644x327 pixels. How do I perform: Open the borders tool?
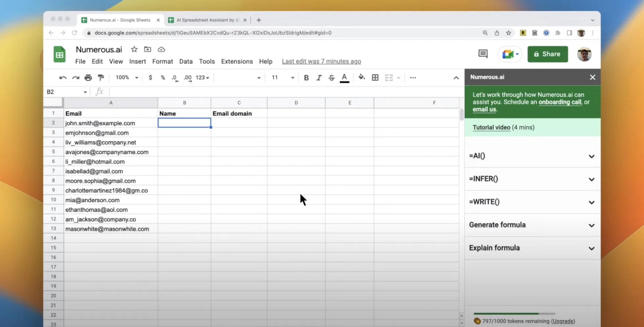click(375, 78)
